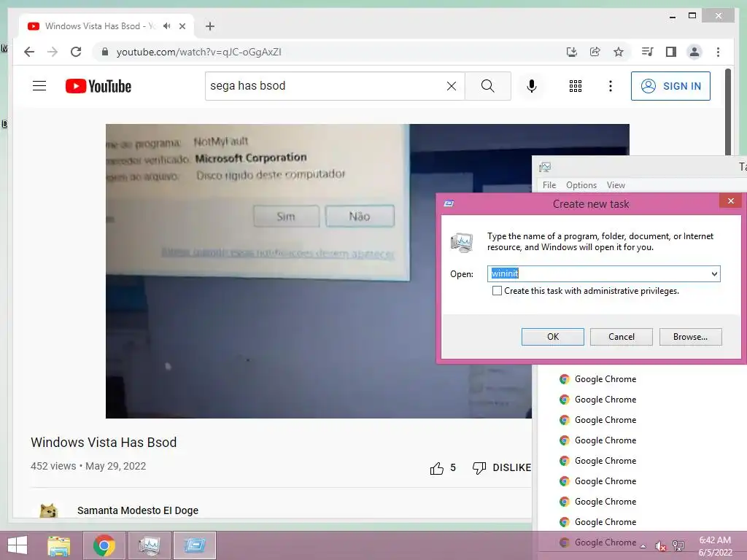Click the Chrome profile avatar icon

point(694,52)
